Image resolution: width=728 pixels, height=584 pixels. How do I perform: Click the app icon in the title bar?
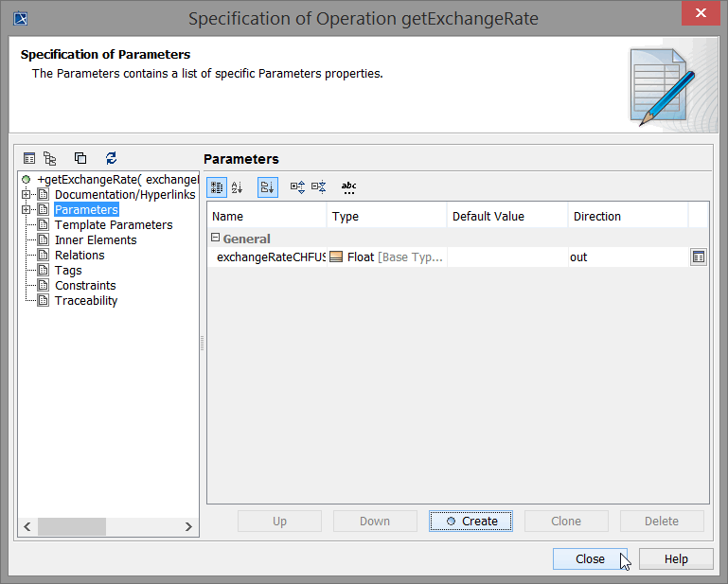point(21,19)
